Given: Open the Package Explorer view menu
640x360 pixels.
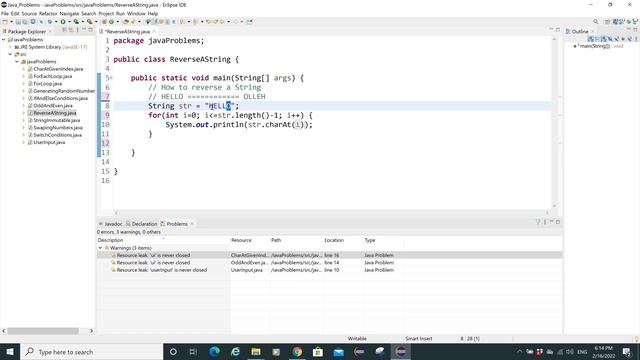Looking at the screenshot, I should pyautogui.click(x=77, y=30).
